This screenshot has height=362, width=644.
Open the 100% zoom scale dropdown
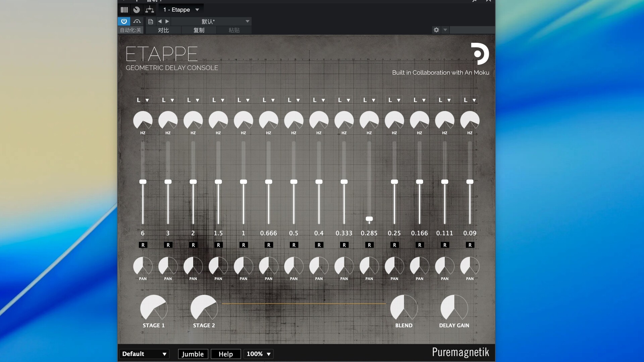click(x=259, y=354)
